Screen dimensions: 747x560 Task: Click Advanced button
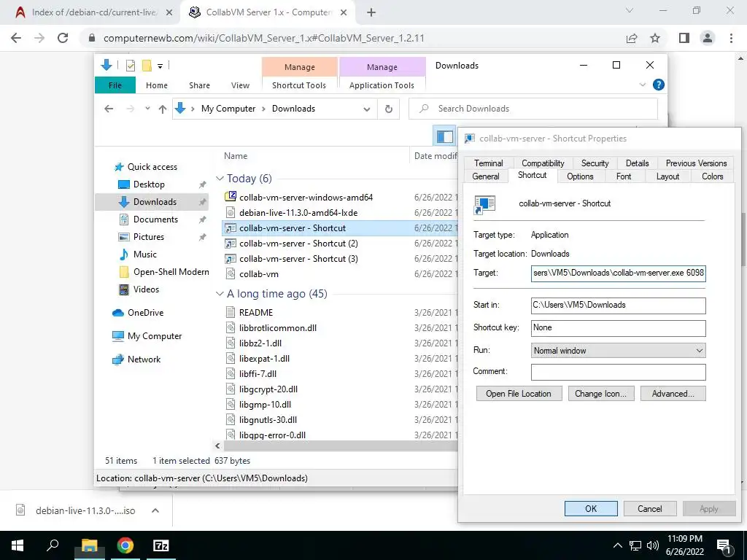click(x=673, y=394)
